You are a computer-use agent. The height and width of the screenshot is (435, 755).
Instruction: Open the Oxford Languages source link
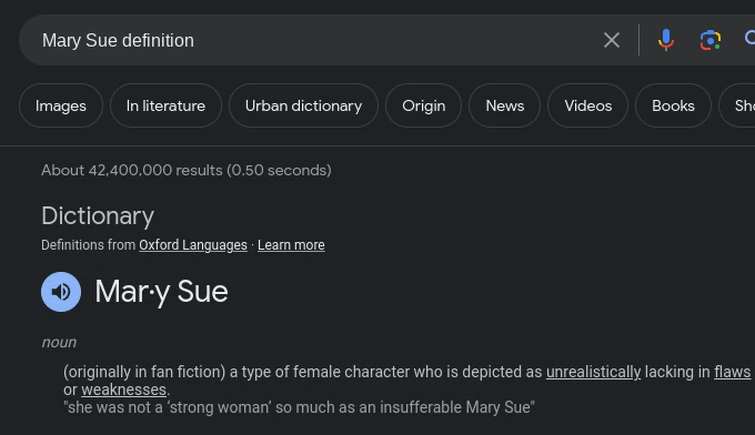click(x=193, y=245)
